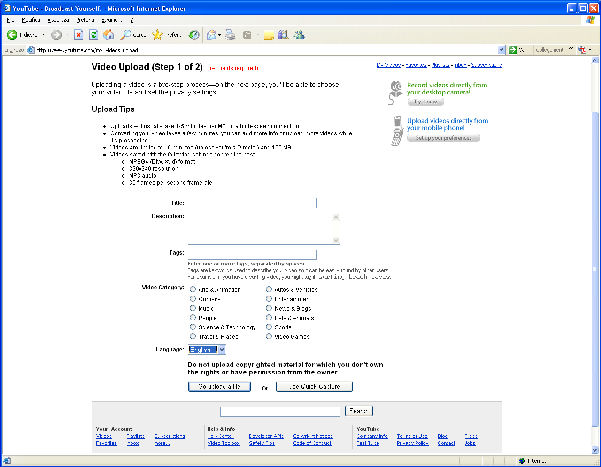Click the footer search text box

[280, 411]
